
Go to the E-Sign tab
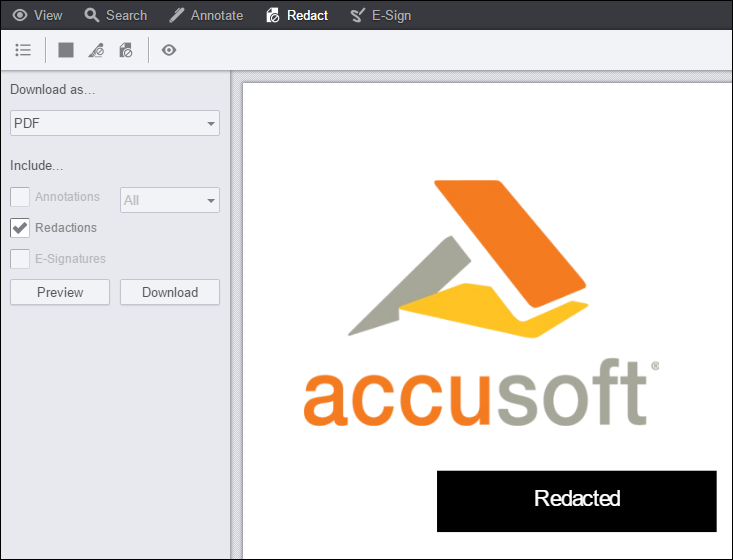(x=381, y=15)
